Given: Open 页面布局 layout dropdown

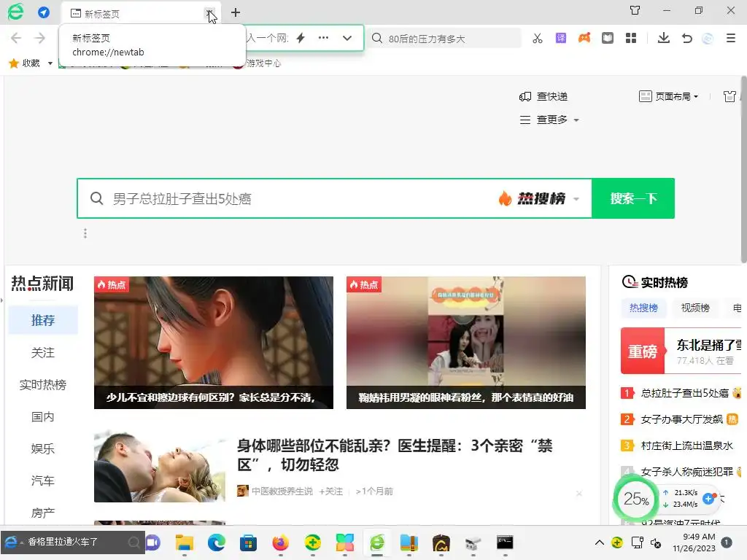Looking at the screenshot, I should pos(668,97).
